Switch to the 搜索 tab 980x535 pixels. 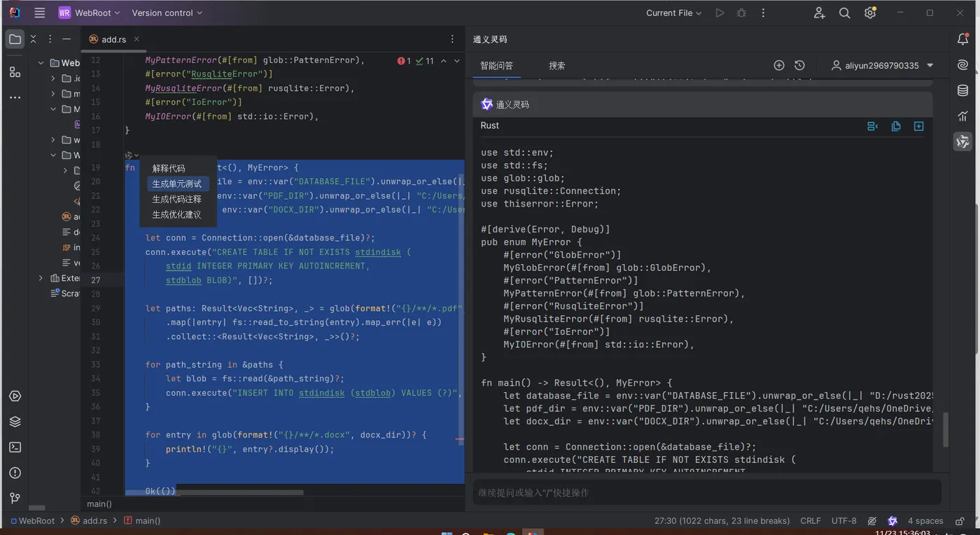[x=557, y=65]
